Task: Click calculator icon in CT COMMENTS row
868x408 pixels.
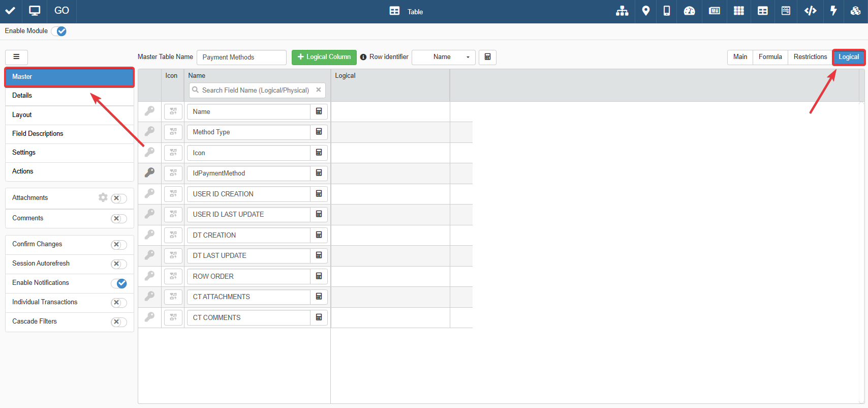Action: tap(319, 317)
